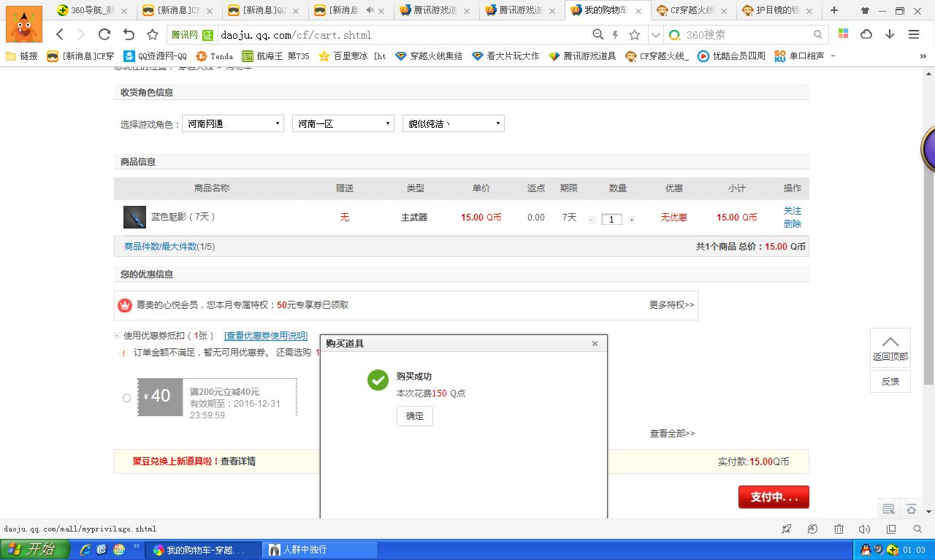This screenshot has width=935, height=560.
Task: Click the lightning speed-mode icon in address bar
Action: pos(616,34)
